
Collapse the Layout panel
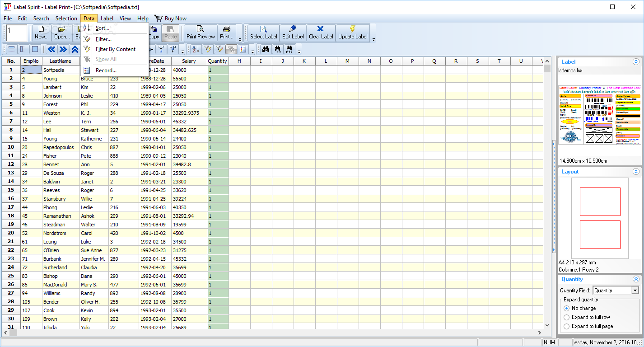coord(636,172)
